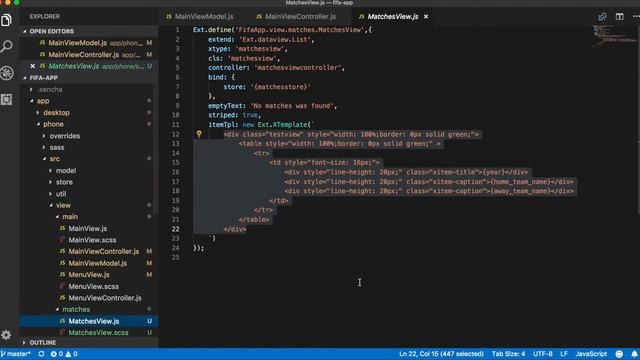The width and height of the screenshot is (640, 360).
Task: Collapse the FIFA-APP section
Action: pos(44,78)
